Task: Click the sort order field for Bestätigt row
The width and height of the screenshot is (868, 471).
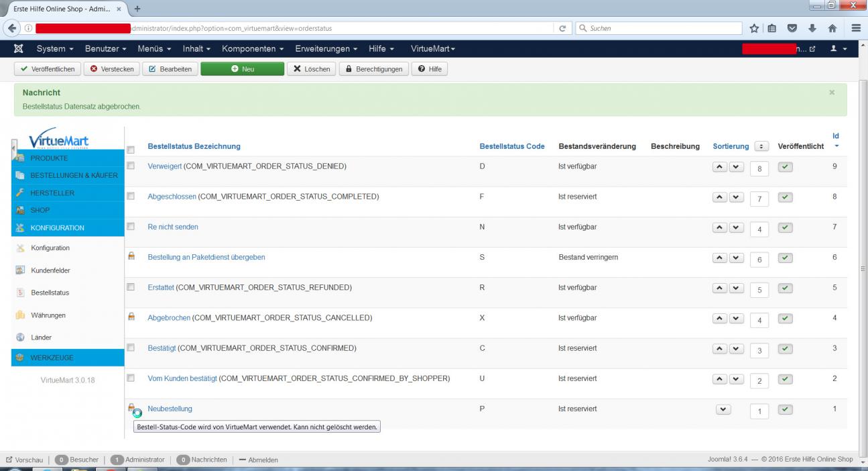Action: (x=759, y=350)
